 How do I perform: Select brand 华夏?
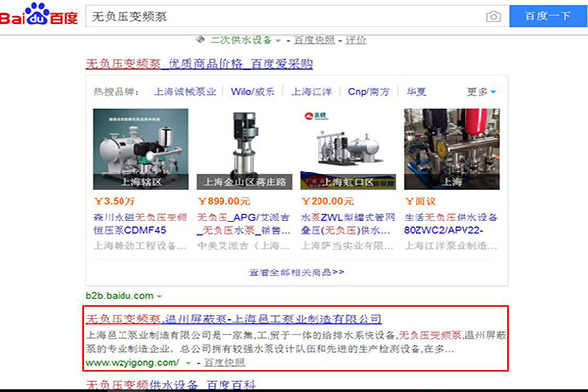point(416,92)
